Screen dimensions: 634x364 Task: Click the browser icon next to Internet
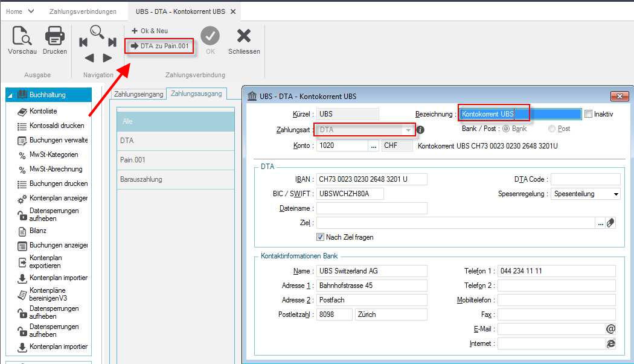click(x=610, y=344)
